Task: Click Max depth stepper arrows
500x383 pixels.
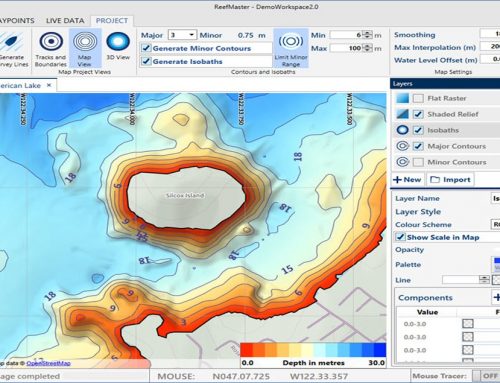Action: (x=367, y=48)
